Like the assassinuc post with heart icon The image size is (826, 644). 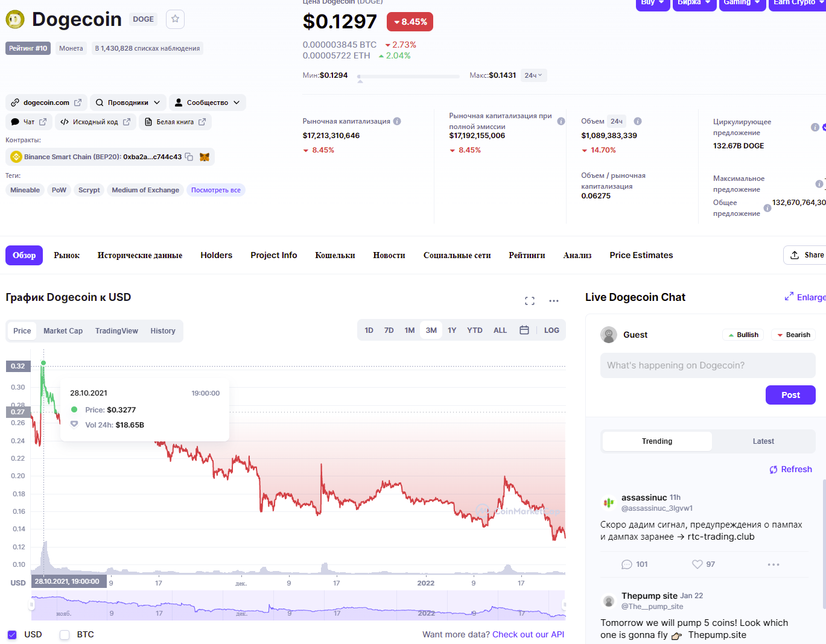pos(697,564)
